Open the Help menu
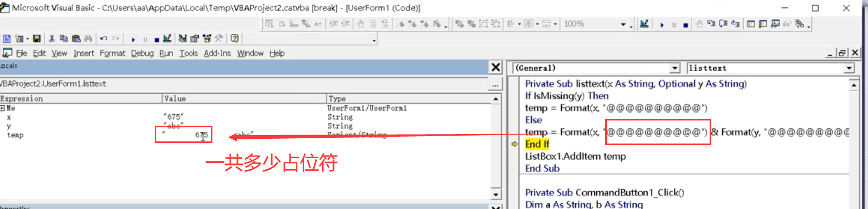 277,53
